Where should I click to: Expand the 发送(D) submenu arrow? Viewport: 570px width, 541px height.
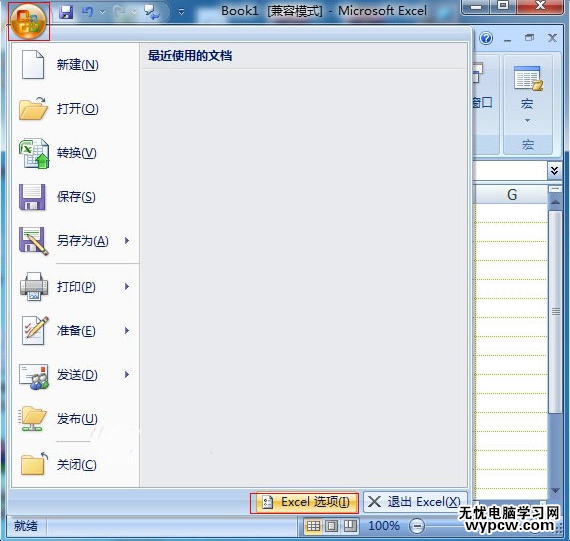(127, 374)
